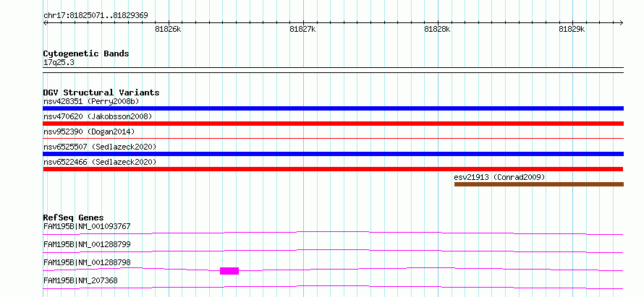
Task: Click the 81827k ruler label
Action: [302, 29]
